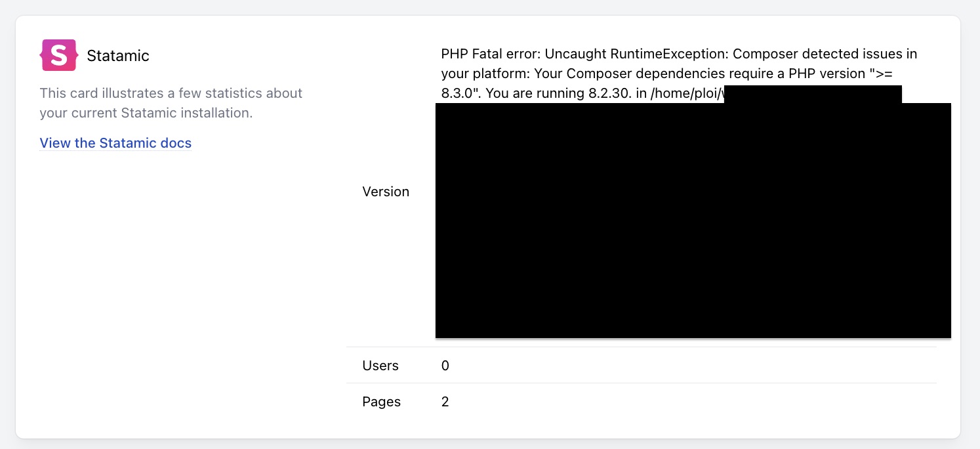Click the card description paragraph
The height and width of the screenshot is (449, 980).
click(171, 103)
